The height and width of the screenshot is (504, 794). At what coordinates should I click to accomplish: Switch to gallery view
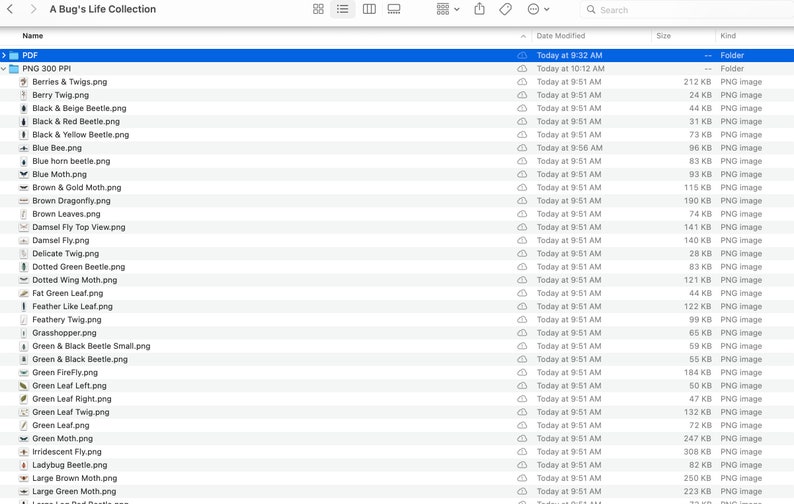pos(394,9)
